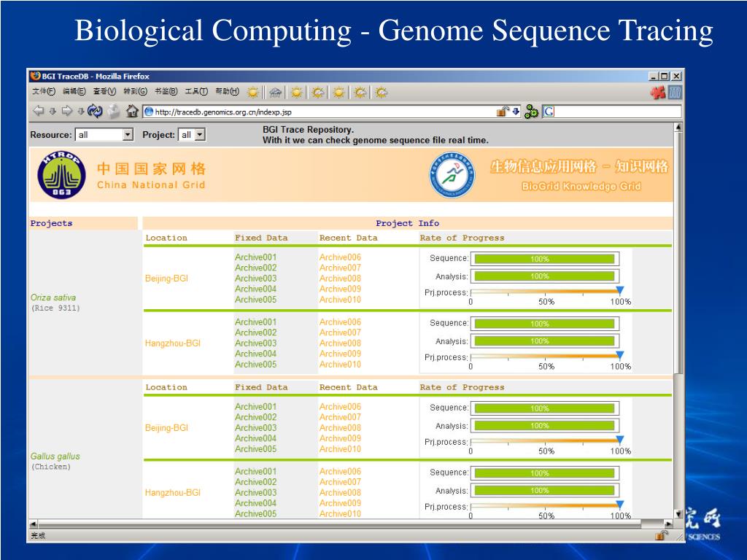
Task: Open Archive001 in Oriza sativa Beijing-BGI row
Action: coord(256,257)
